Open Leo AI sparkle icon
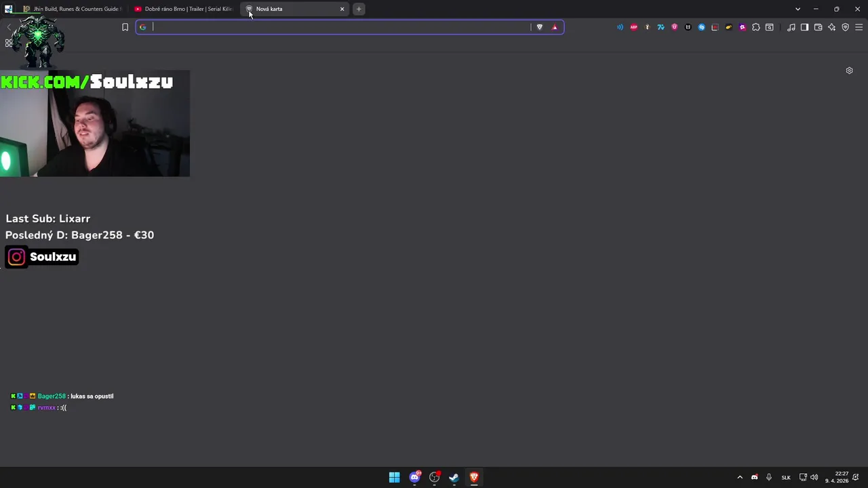Screen dimensions: 868x488 [x=832, y=27]
